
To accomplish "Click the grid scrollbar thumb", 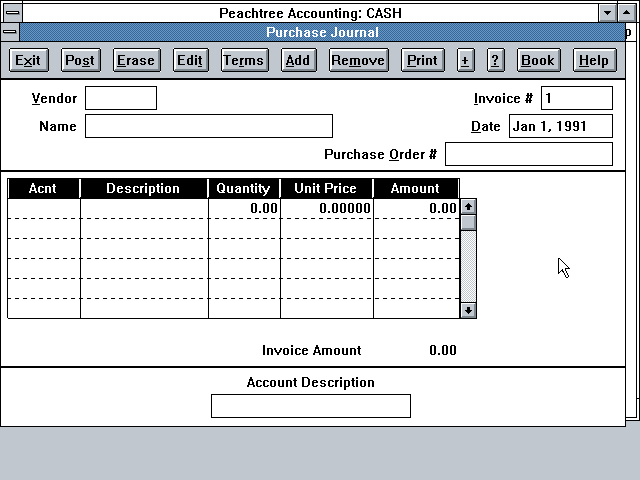I will click(x=468, y=222).
